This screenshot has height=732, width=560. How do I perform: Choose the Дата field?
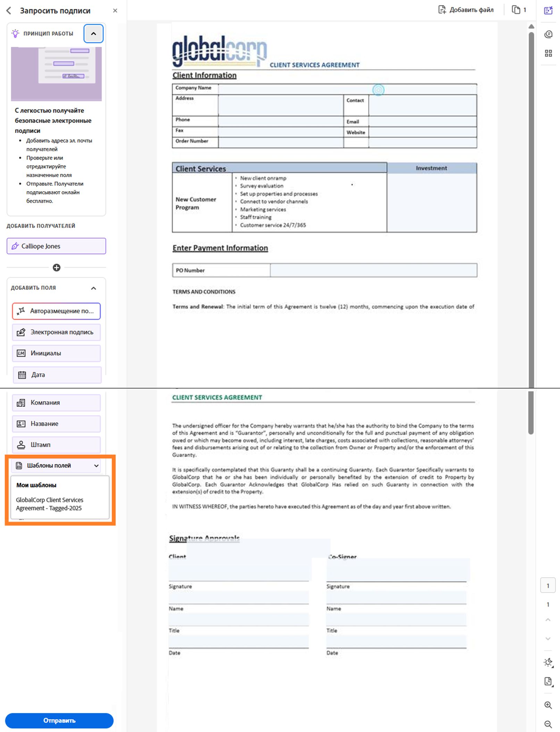pyautogui.click(x=57, y=375)
